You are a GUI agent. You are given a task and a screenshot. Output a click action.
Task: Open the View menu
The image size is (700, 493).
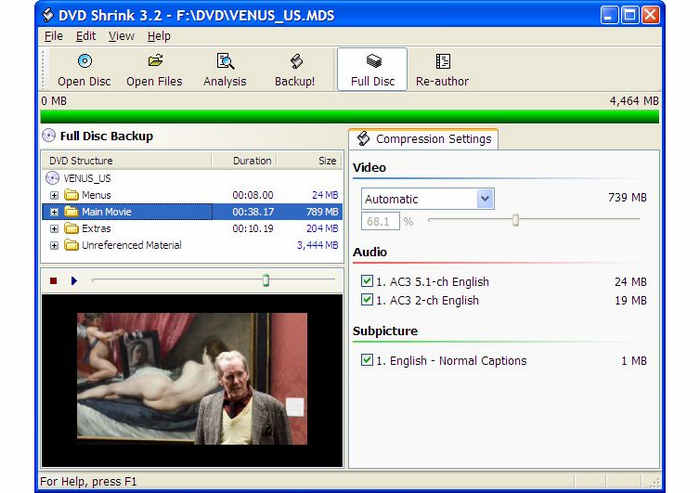point(121,36)
